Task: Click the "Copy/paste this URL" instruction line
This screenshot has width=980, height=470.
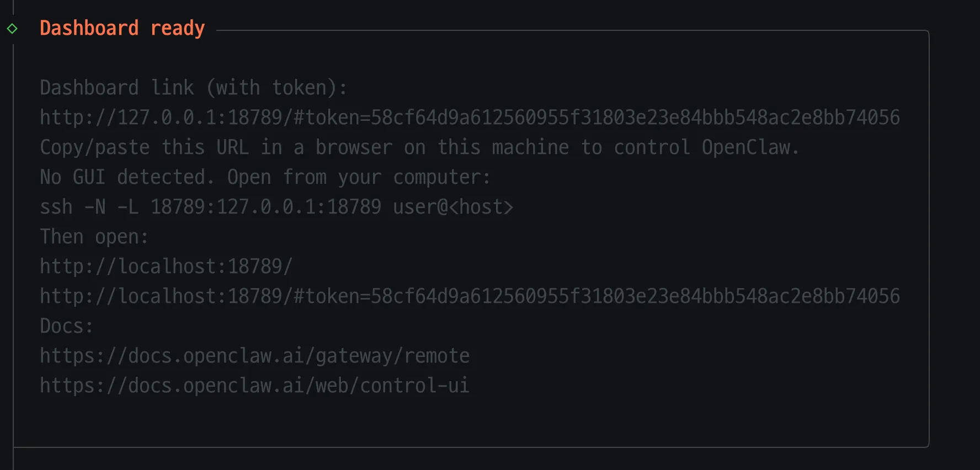Action: (419, 147)
